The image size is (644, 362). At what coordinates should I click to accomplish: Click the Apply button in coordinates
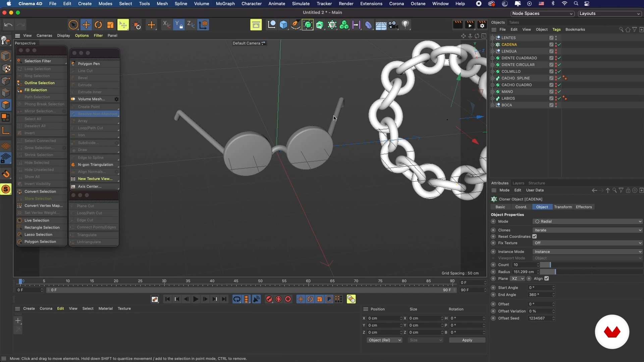tap(467, 340)
